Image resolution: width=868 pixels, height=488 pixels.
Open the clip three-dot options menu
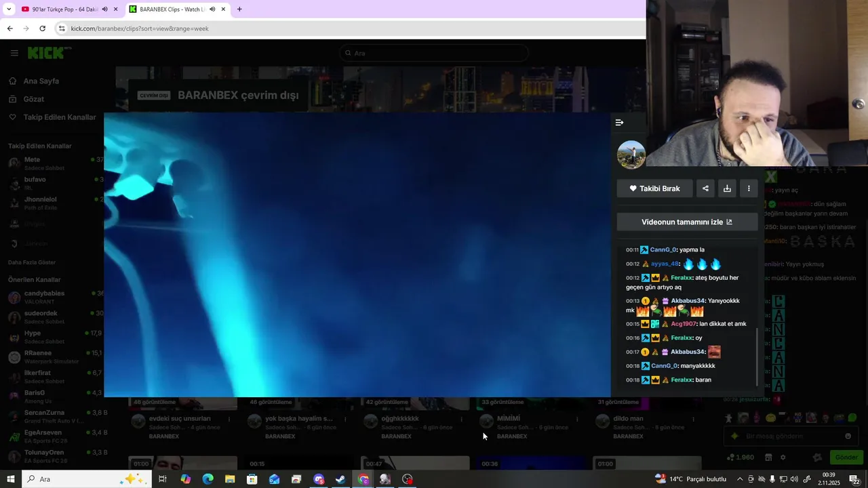749,188
